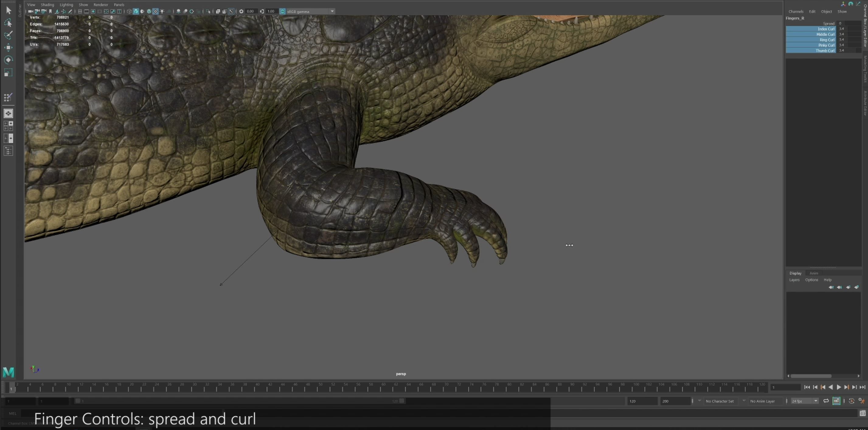868x430 pixels.
Task: Choose the Paint selection tool
Action: pos(9,35)
